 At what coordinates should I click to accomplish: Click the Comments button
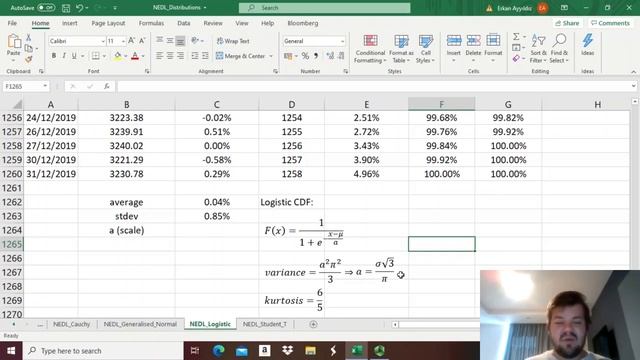610,23
